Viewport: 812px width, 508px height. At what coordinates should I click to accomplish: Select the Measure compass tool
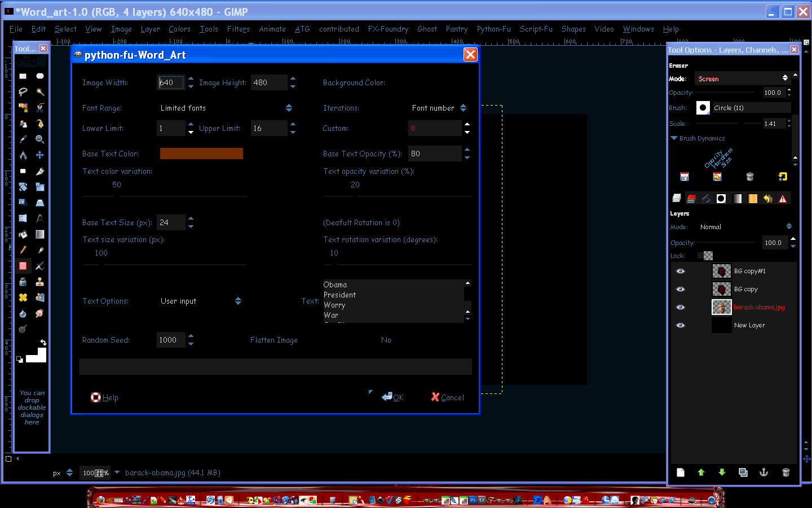(23, 155)
